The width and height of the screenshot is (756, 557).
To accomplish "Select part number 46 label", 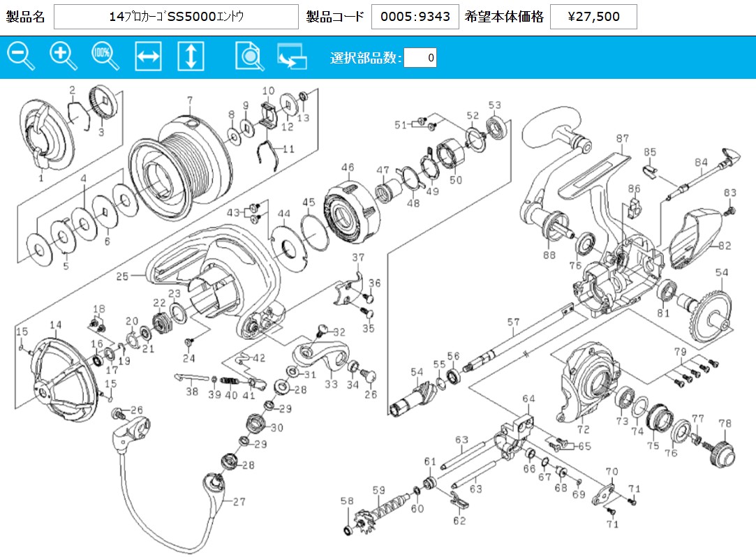I will [x=348, y=168].
